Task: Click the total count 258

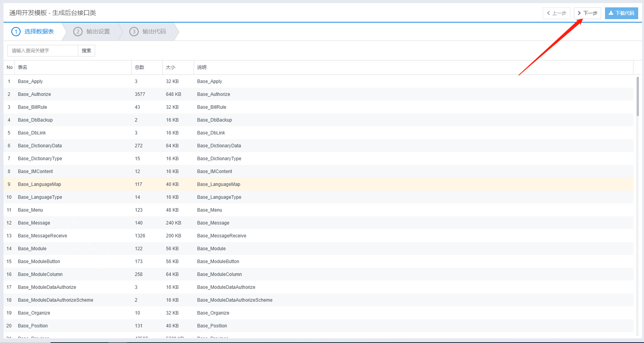Action: click(139, 274)
